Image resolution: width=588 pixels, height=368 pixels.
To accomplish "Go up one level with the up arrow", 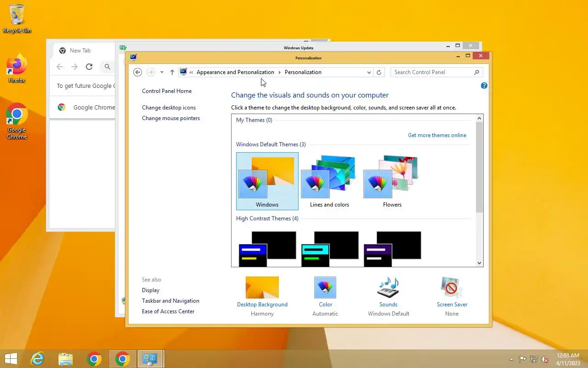I will 172,72.
